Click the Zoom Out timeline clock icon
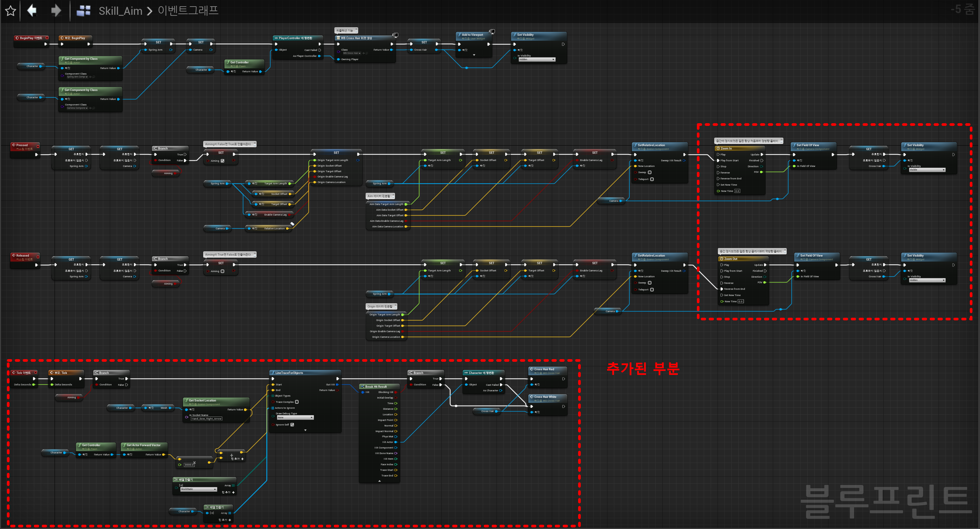This screenshot has height=529, width=980. [x=721, y=259]
